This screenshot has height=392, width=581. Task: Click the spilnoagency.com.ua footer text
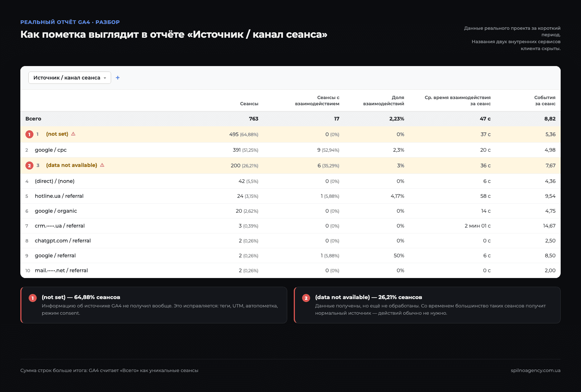pos(536,371)
